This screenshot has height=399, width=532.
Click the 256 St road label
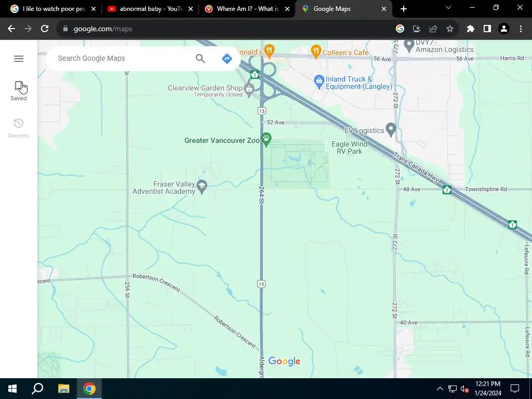(127, 290)
